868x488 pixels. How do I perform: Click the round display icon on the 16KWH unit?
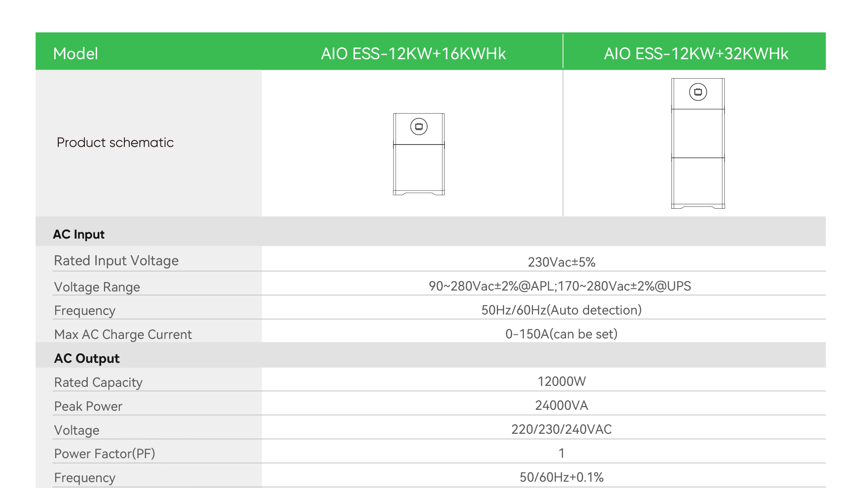point(419,127)
